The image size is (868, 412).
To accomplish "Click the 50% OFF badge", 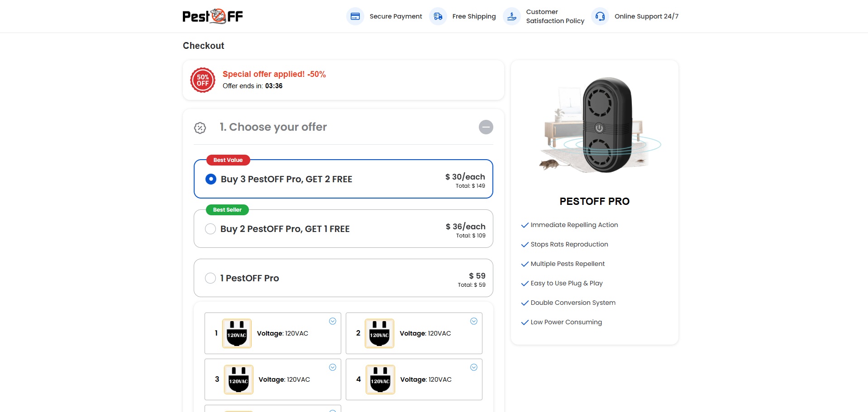I will pyautogui.click(x=203, y=80).
